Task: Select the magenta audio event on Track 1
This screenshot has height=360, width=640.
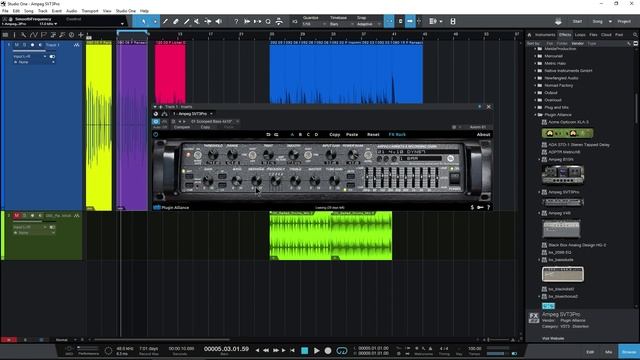Action: tap(170, 72)
